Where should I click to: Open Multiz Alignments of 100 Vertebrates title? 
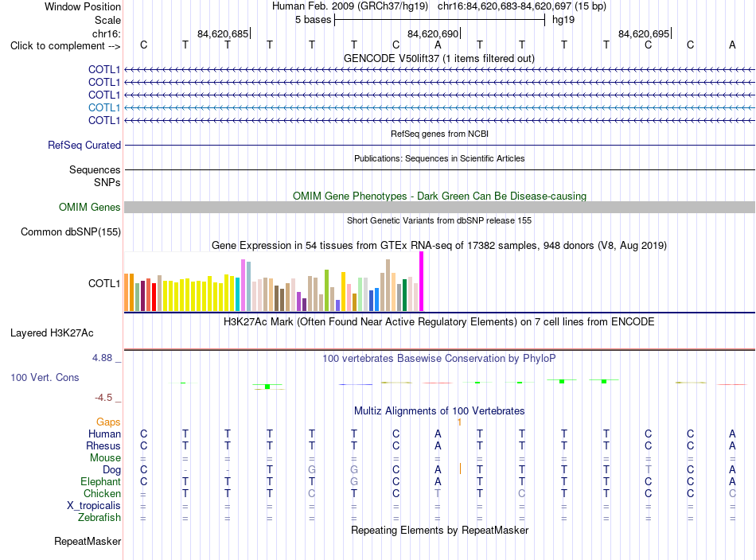pyautogui.click(x=439, y=411)
